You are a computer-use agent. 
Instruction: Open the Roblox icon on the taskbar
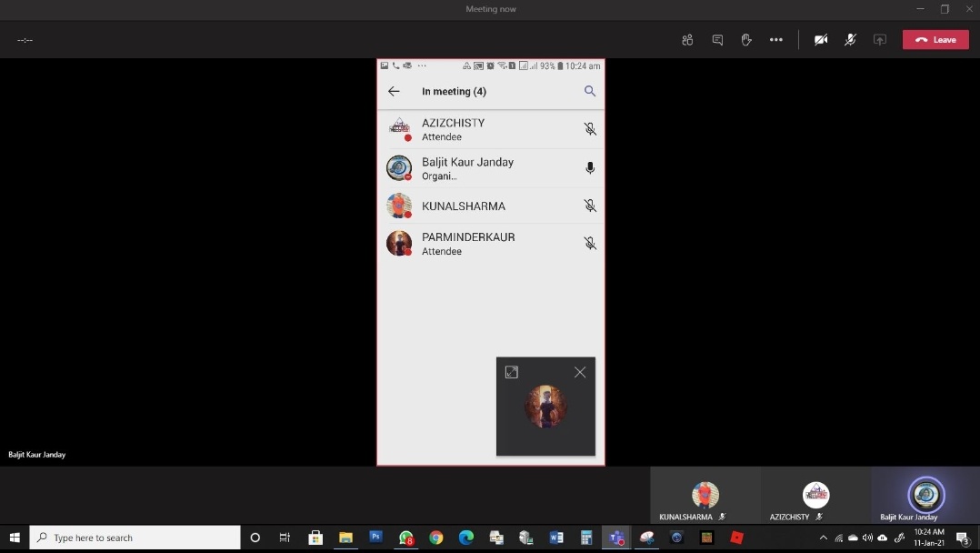pyautogui.click(x=737, y=538)
